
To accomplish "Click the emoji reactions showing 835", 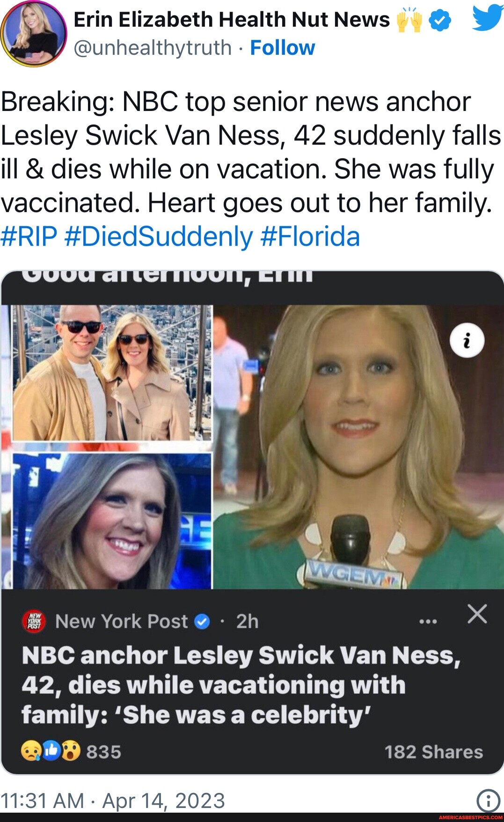I will [71, 752].
